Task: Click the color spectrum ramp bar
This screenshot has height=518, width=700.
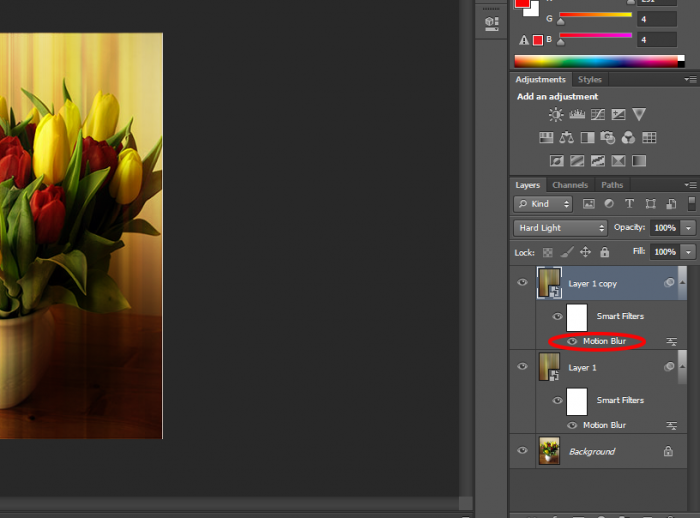Action: click(x=598, y=61)
